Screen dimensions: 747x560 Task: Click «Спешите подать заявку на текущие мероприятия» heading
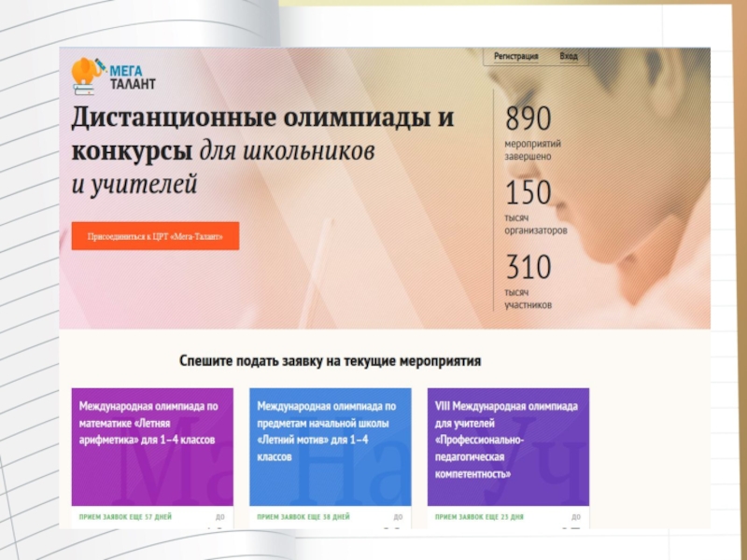point(330,361)
